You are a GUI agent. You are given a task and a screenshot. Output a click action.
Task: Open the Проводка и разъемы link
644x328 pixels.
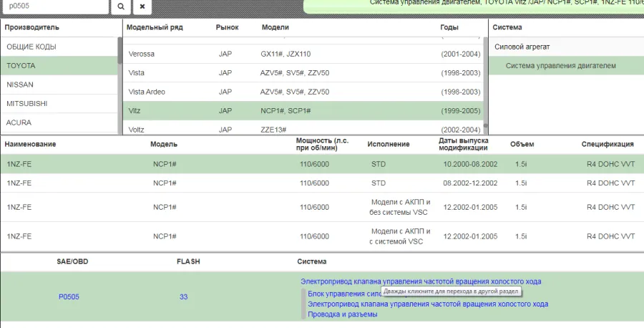tap(343, 314)
